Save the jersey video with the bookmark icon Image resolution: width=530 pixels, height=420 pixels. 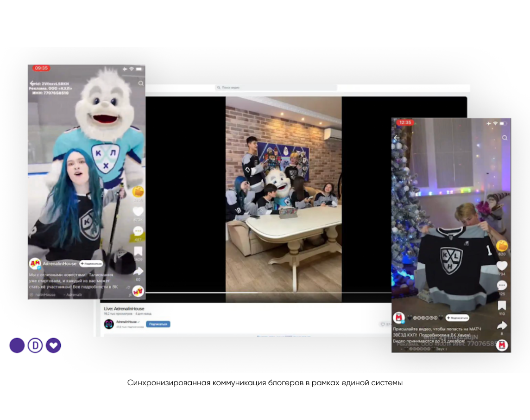click(x=502, y=305)
